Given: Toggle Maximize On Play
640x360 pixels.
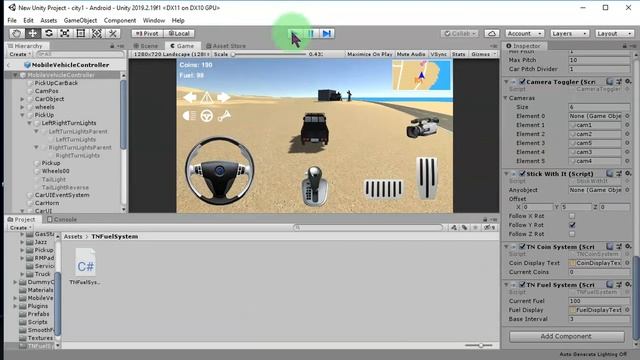Looking at the screenshot, I should click(x=370, y=54).
